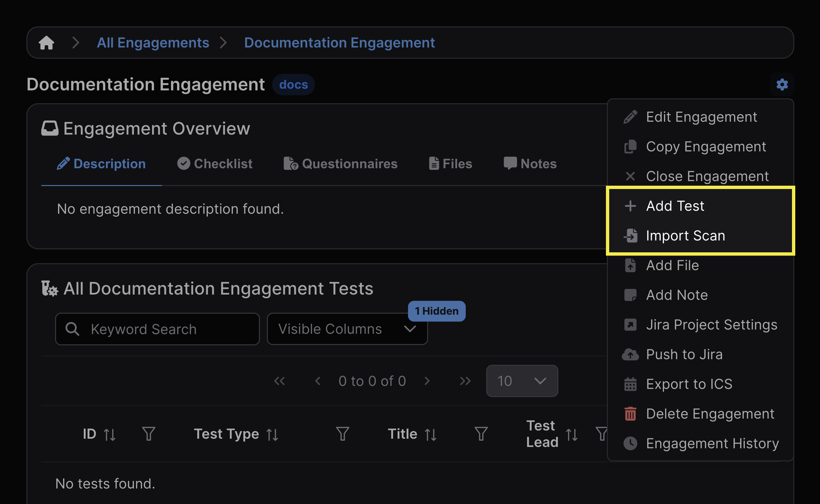Sort by Test Type column arrows
The height and width of the screenshot is (504, 820).
pos(272,434)
